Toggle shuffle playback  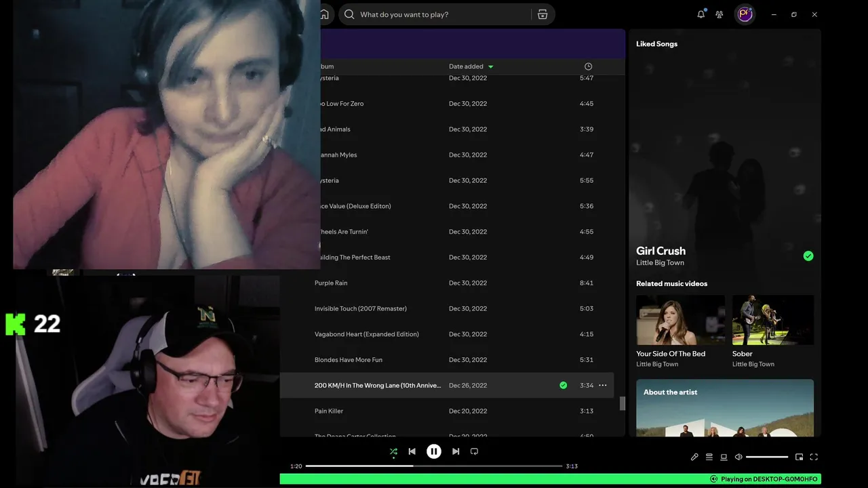point(393,451)
